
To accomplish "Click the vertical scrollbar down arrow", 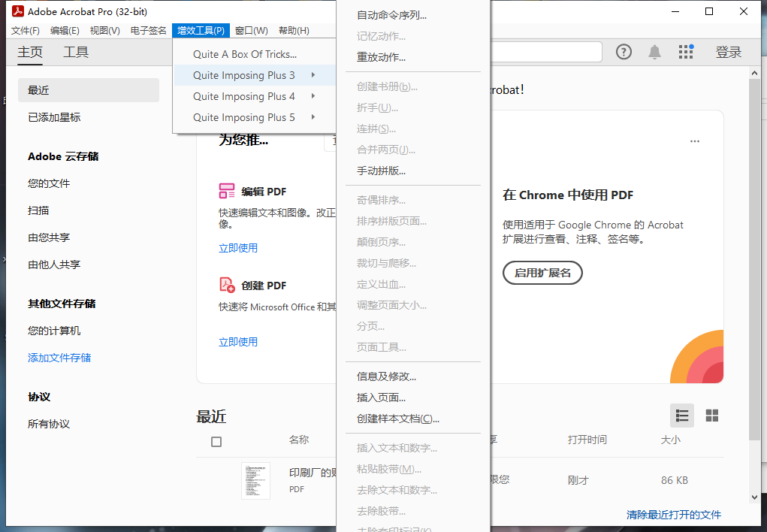I will [754, 497].
